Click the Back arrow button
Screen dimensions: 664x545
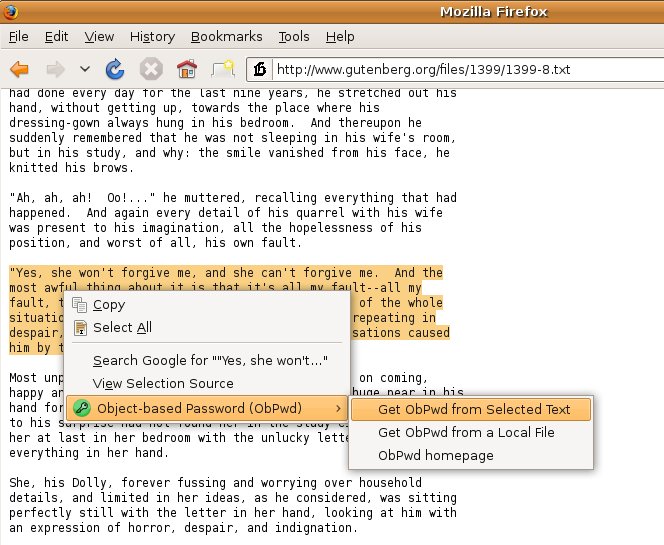19,69
